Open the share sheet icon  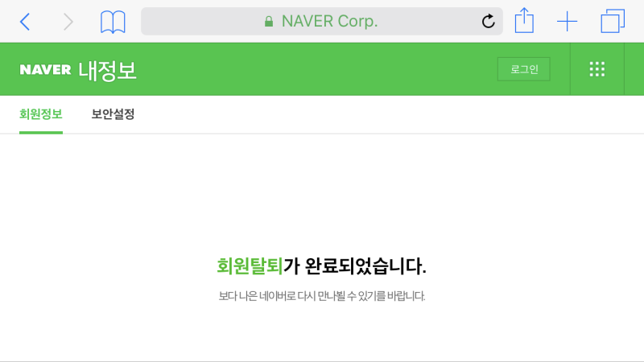pos(525,21)
